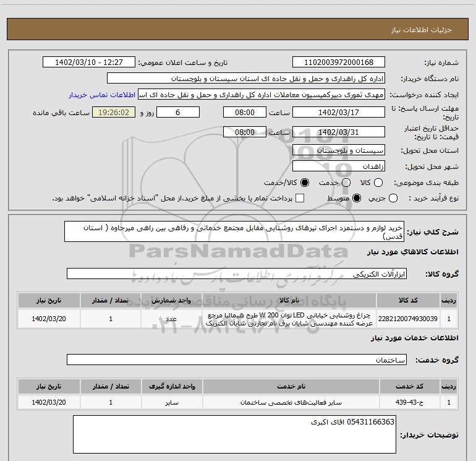Viewport: 476px width, 461px height.
Task: Click the buyer notes box with 05431166363
Action: (x=234, y=434)
